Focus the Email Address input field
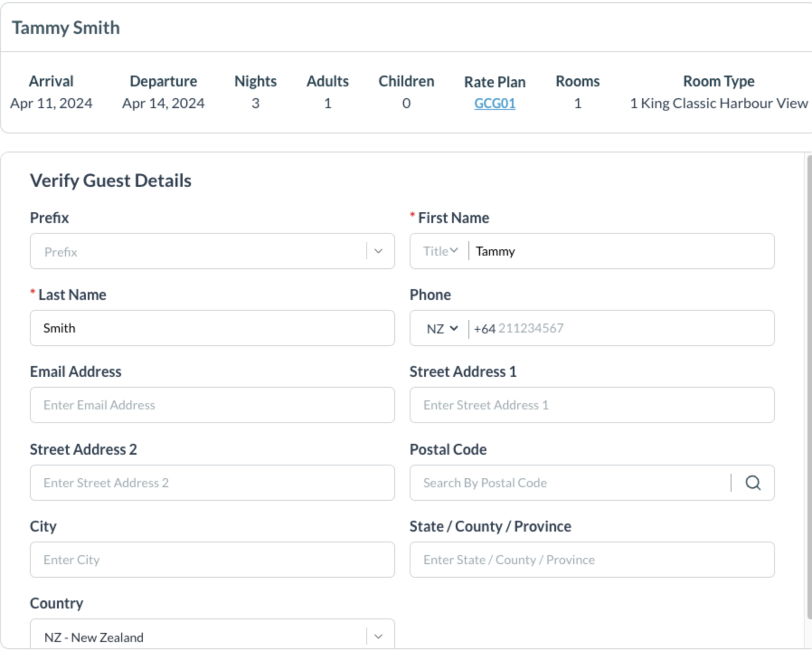Screen dimensions: 812x656 point(212,405)
